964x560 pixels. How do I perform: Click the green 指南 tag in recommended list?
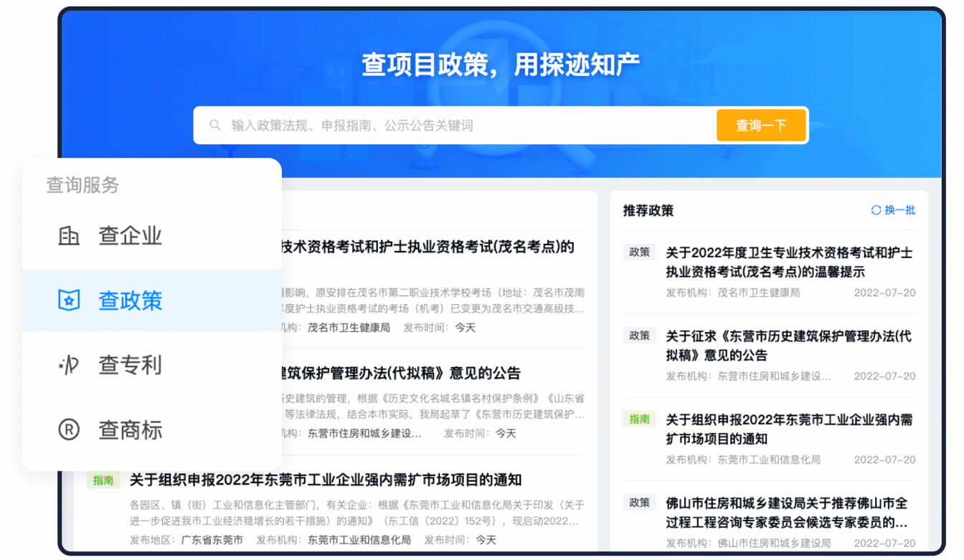click(x=639, y=419)
